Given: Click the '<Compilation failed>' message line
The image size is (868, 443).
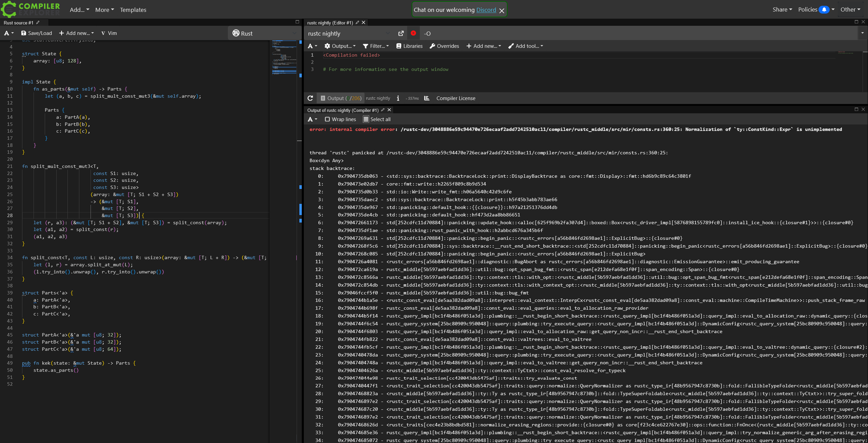Looking at the screenshot, I should (351, 55).
